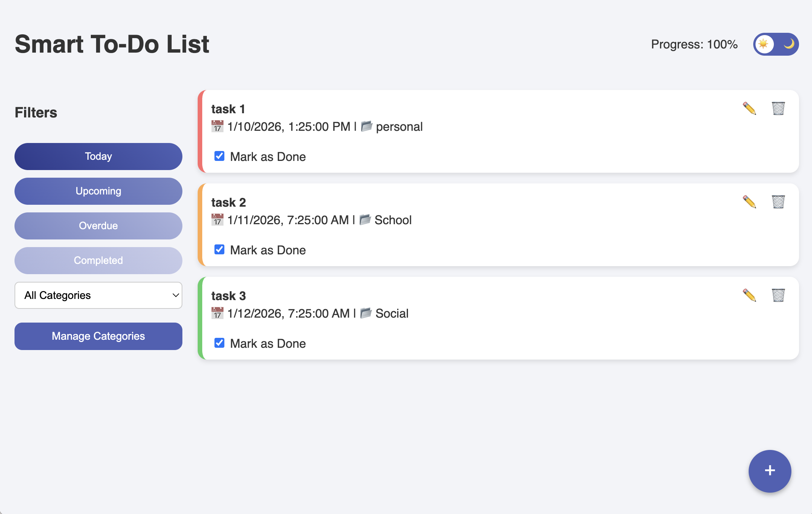Click the task 2 title text
This screenshot has width=812, height=514.
point(229,202)
